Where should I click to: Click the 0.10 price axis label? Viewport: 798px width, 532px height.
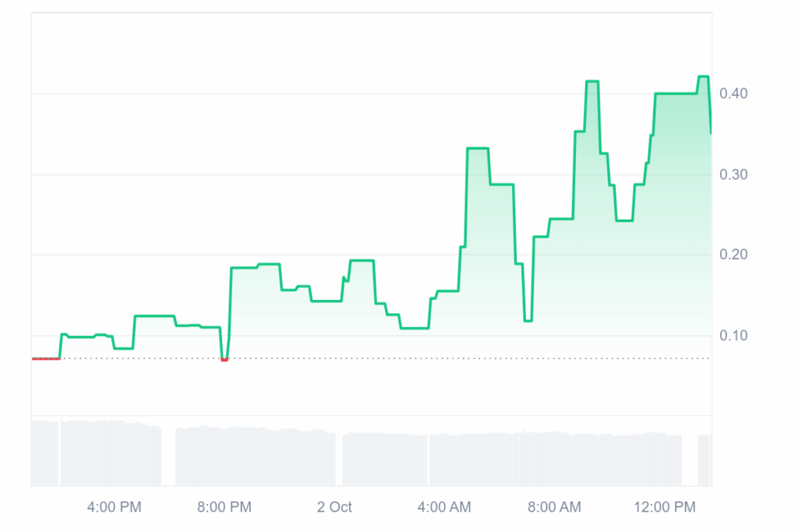coord(733,336)
